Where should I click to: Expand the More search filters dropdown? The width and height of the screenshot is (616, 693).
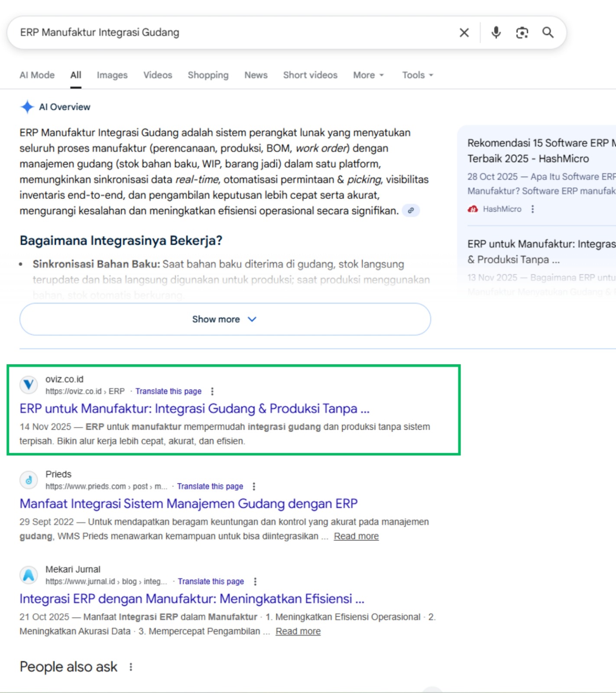368,75
